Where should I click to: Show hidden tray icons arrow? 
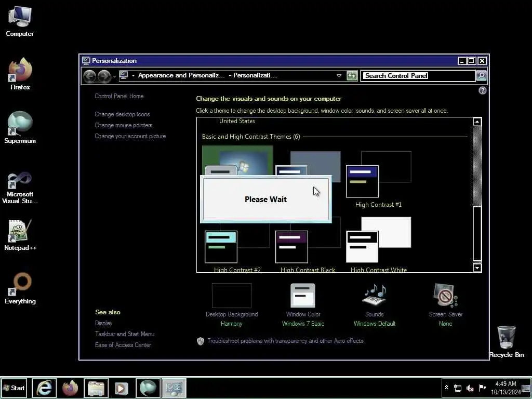point(446,388)
